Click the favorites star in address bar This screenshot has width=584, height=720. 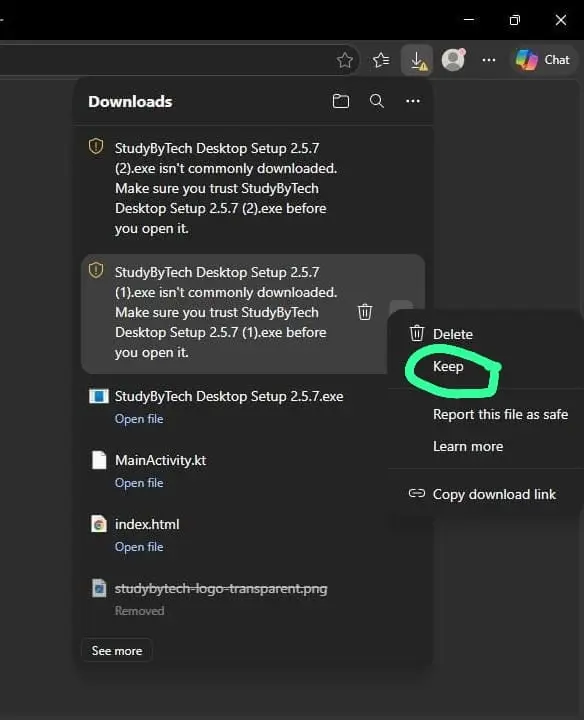[x=344, y=60]
